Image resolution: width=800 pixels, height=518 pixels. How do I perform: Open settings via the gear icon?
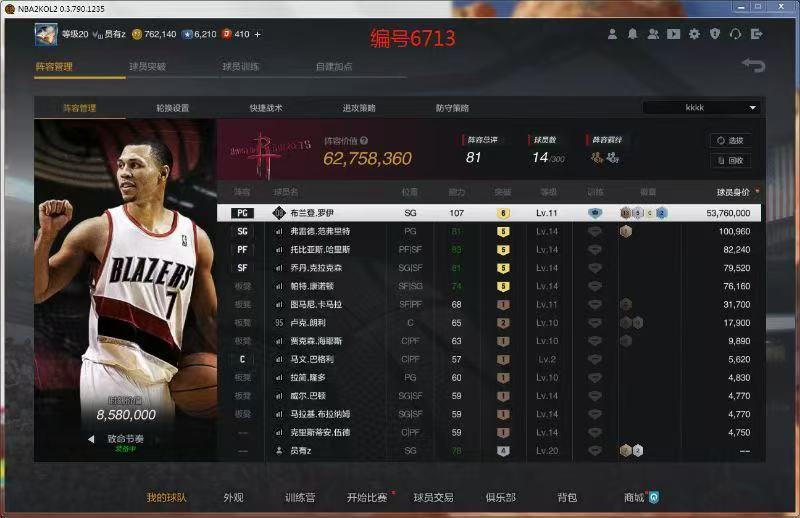tap(694, 34)
